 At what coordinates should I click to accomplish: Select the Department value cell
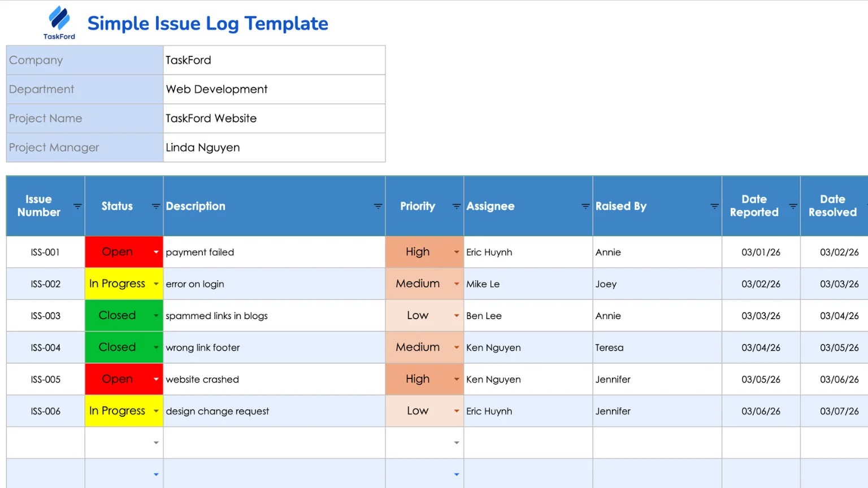click(274, 89)
